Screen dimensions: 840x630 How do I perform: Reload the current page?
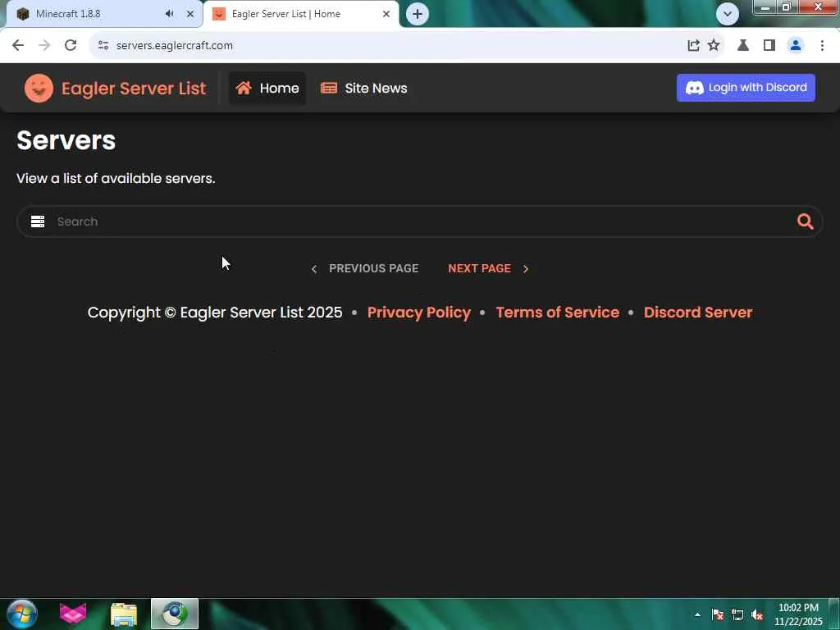(x=71, y=46)
